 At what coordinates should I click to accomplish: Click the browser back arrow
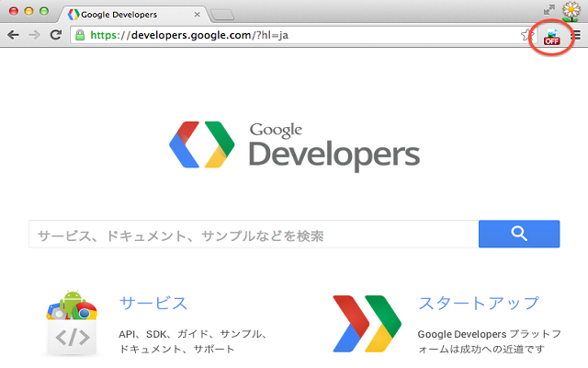tap(13, 35)
